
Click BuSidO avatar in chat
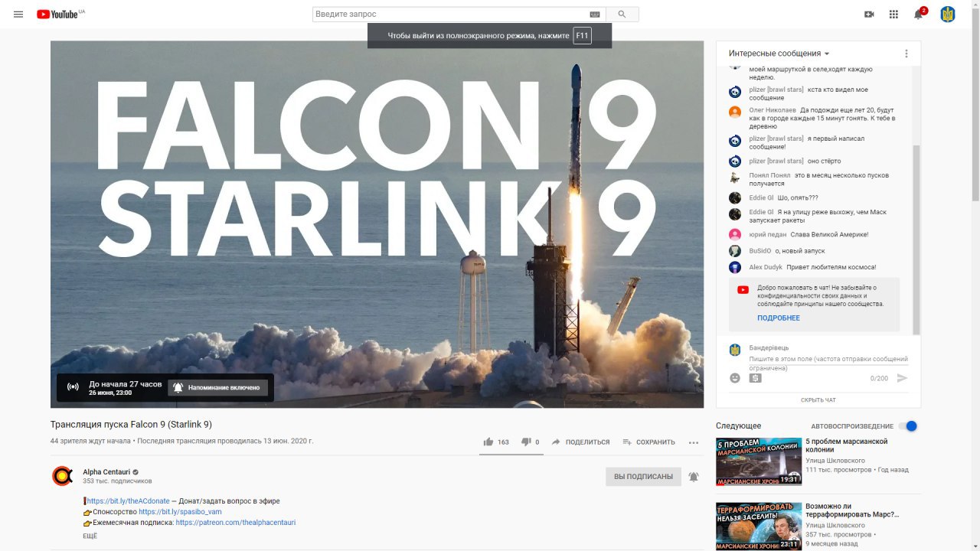pos(735,251)
